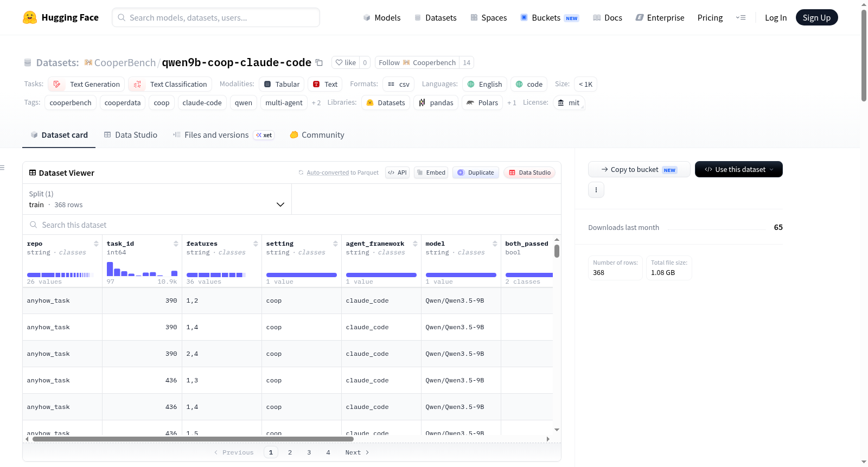Go to Spaces in the top navigation

tap(489, 17)
